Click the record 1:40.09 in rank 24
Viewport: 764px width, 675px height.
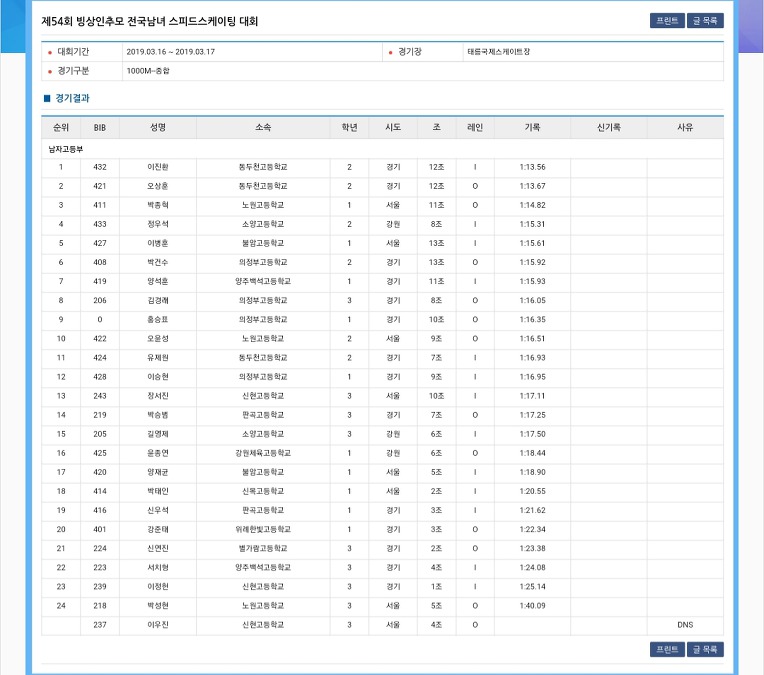click(532, 606)
